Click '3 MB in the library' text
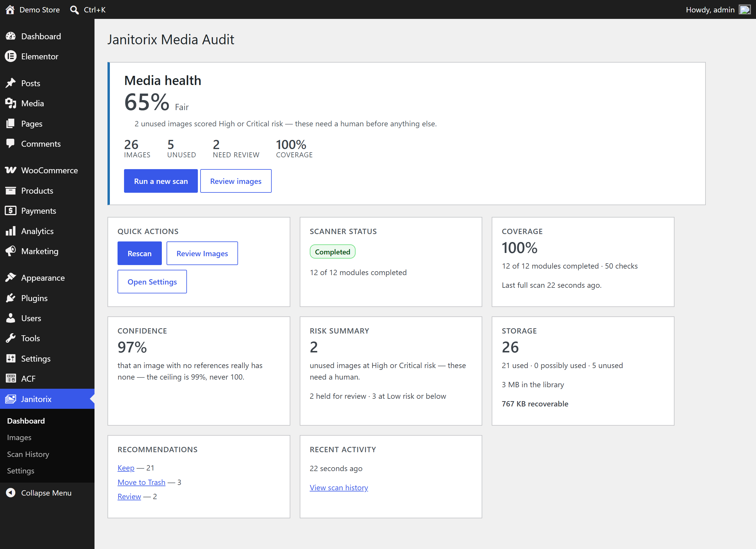 533,384
